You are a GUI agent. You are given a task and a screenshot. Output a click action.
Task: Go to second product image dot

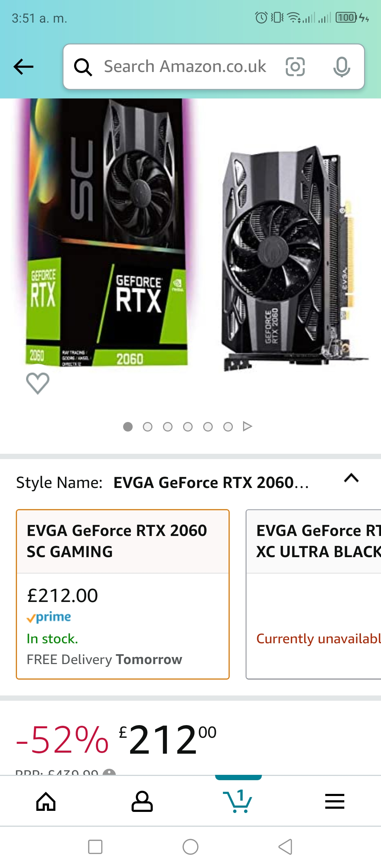(x=147, y=427)
